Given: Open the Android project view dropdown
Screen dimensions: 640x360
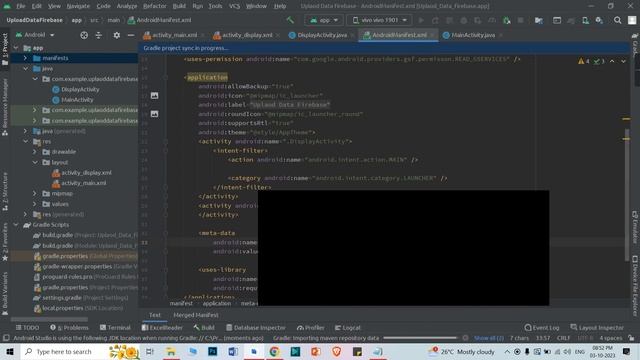Looking at the screenshot, I should pyautogui.click(x=35, y=35).
